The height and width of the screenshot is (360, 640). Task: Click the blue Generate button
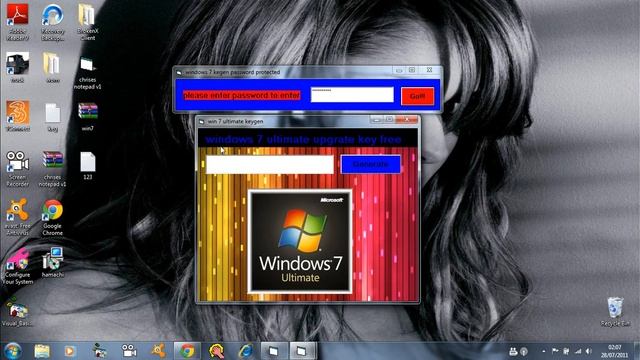[371, 164]
